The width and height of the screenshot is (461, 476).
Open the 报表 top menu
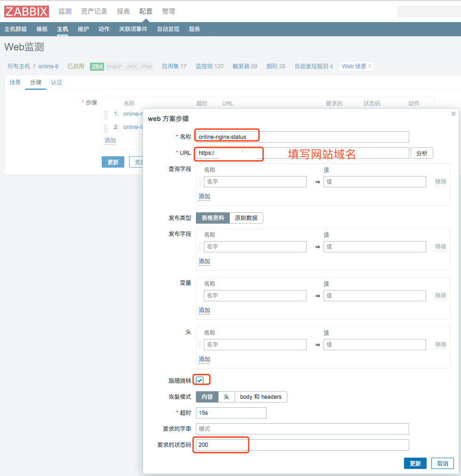pyautogui.click(x=123, y=12)
